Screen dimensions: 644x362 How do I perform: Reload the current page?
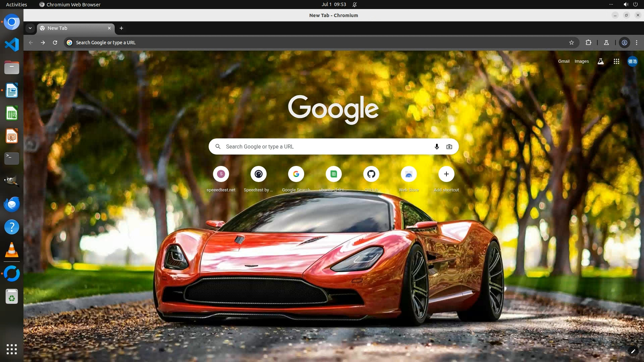click(55, 43)
